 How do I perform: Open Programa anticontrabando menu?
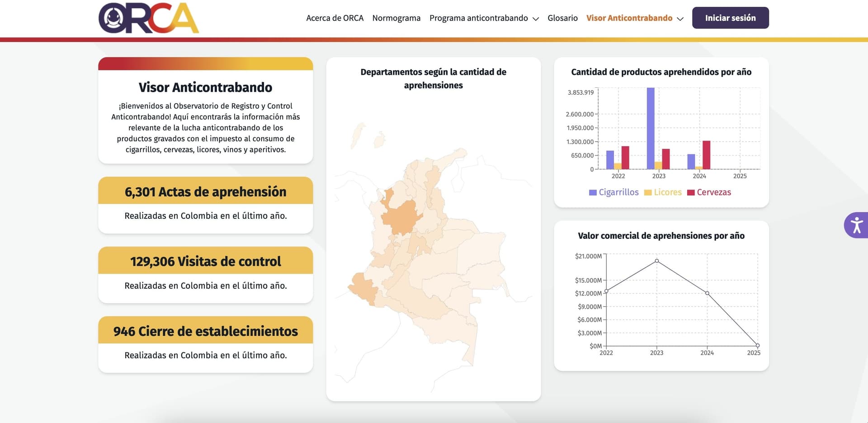pyautogui.click(x=479, y=18)
